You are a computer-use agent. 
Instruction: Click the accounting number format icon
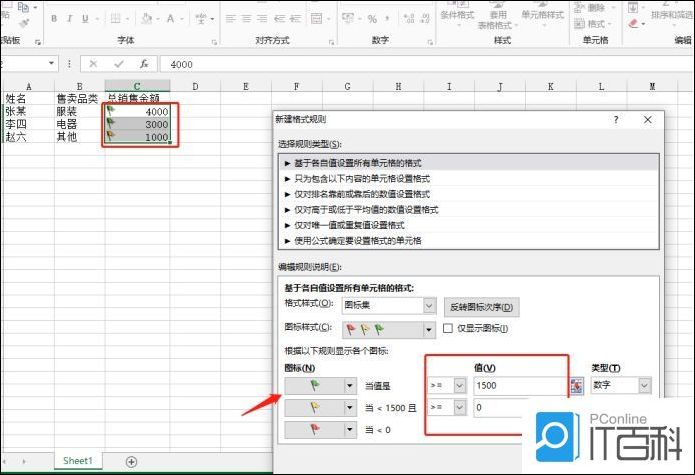[x=348, y=19]
